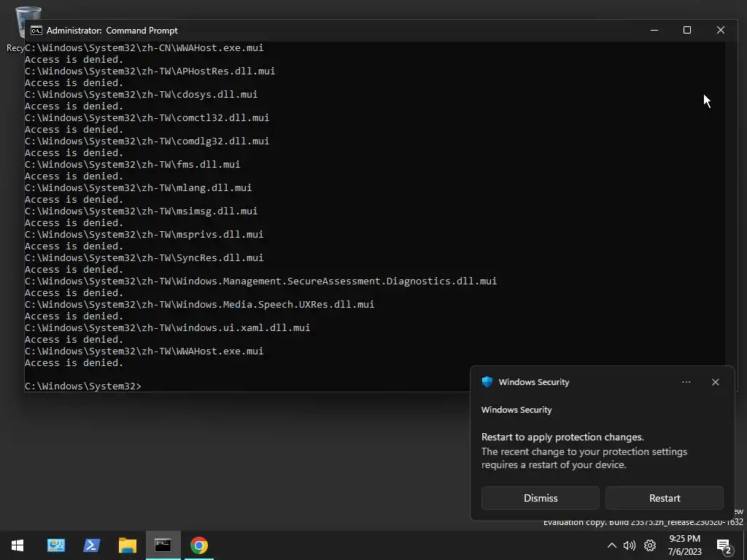
Task: Open File Explorer from the taskbar
Action: (x=127, y=545)
